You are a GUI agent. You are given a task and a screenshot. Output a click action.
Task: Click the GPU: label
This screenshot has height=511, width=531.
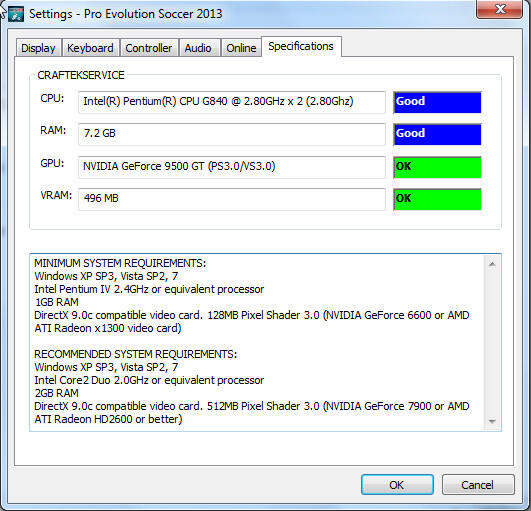pyautogui.click(x=52, y=163)
